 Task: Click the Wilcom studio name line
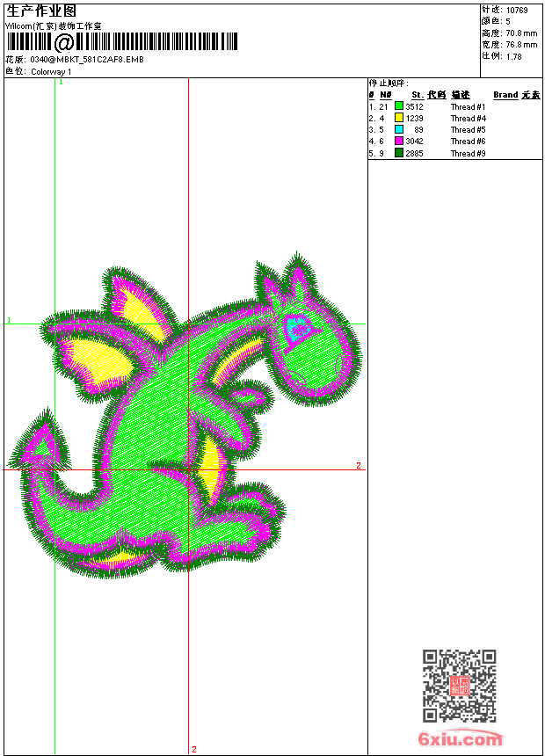(54, 26)
